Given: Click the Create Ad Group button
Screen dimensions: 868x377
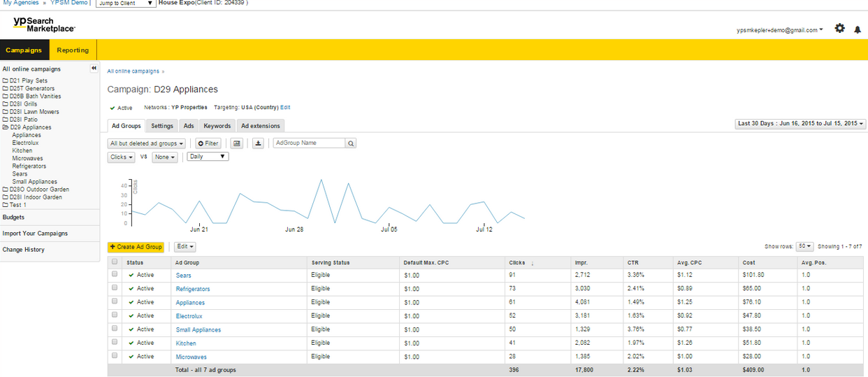Looking at the screenshot, I should 136,247.
